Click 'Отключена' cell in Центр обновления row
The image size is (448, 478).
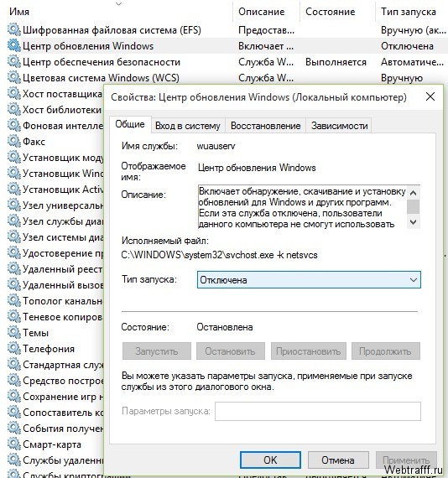407,46
